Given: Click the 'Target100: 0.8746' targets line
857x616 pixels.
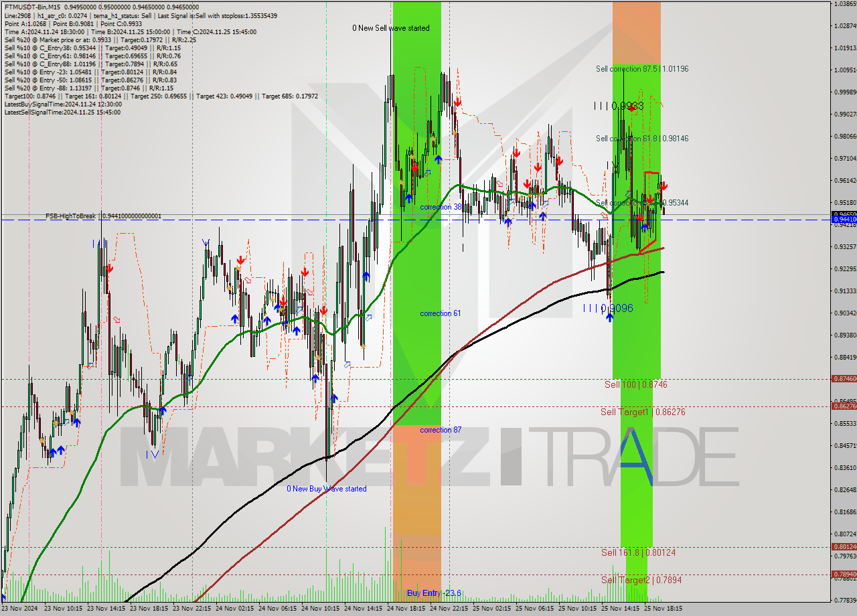Looking at the screenshot, I should coord(161,96).
